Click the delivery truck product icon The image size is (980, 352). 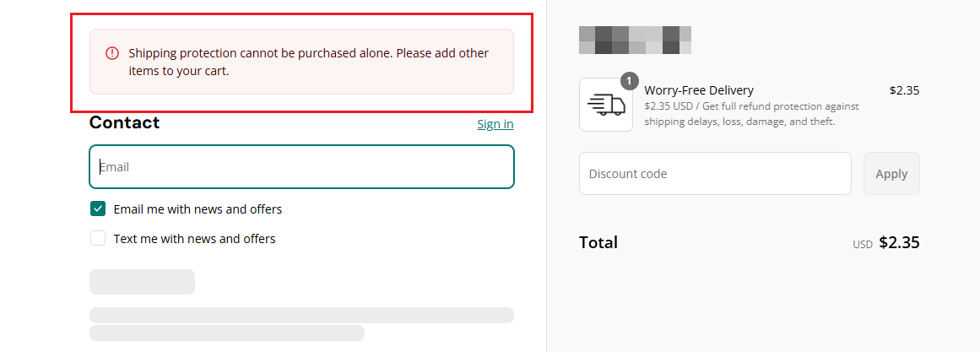605,105
